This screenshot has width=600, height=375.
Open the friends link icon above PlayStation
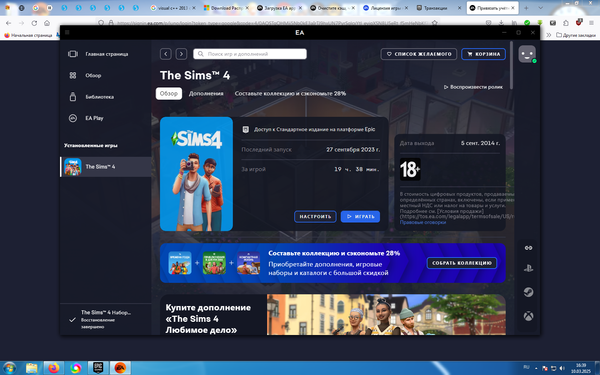[x=528, y=248]
